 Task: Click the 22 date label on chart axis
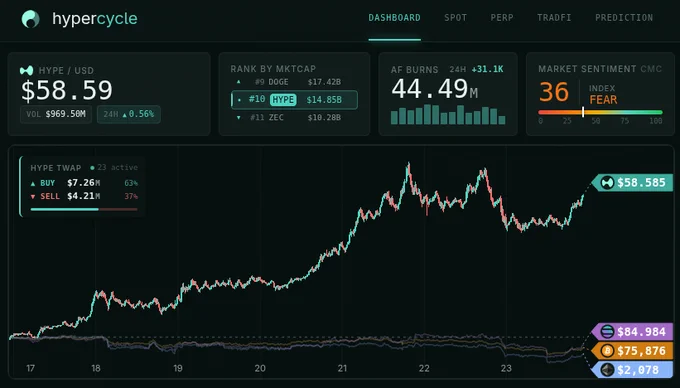click(x=424, y=368)
